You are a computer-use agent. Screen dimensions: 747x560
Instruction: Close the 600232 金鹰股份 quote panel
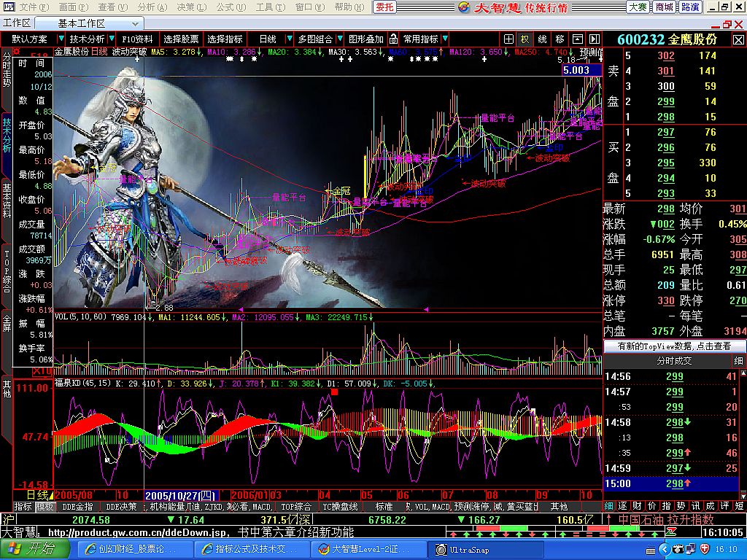click(x=738, y=39)
